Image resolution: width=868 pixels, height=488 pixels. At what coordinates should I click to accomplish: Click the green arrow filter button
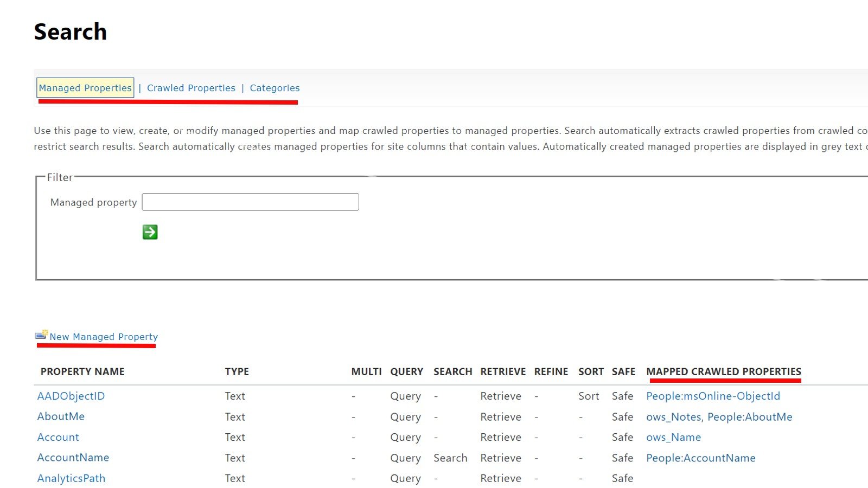[x=150, y=232]
